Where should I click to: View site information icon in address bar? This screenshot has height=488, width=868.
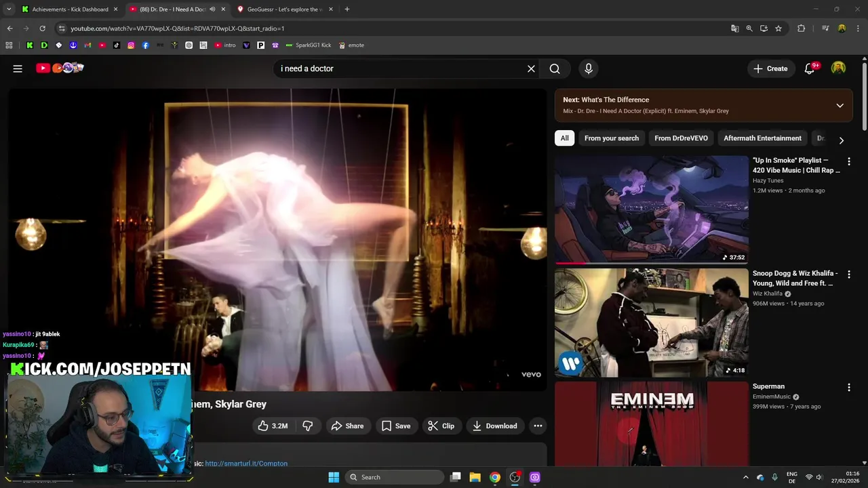(62, 28)
